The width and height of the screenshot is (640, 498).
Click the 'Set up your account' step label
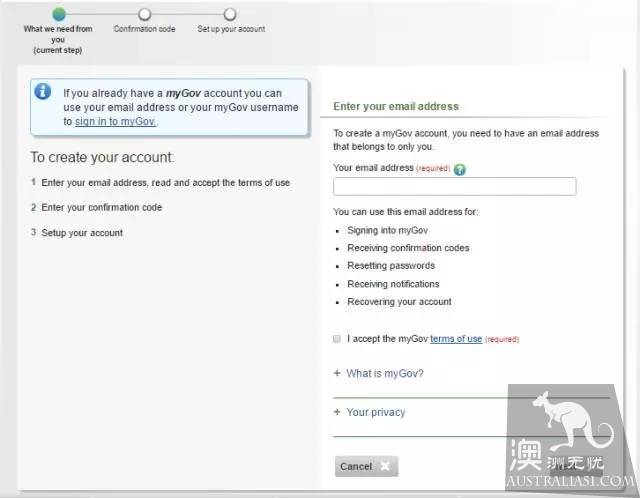coord(231,29)
